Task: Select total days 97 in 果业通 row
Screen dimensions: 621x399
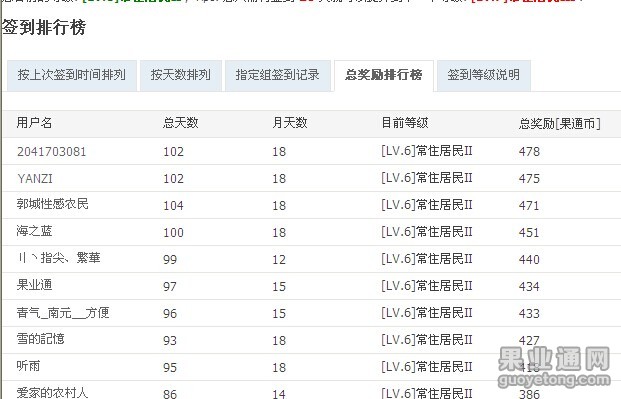Action: pyautogui.click(x=170, y=286)
